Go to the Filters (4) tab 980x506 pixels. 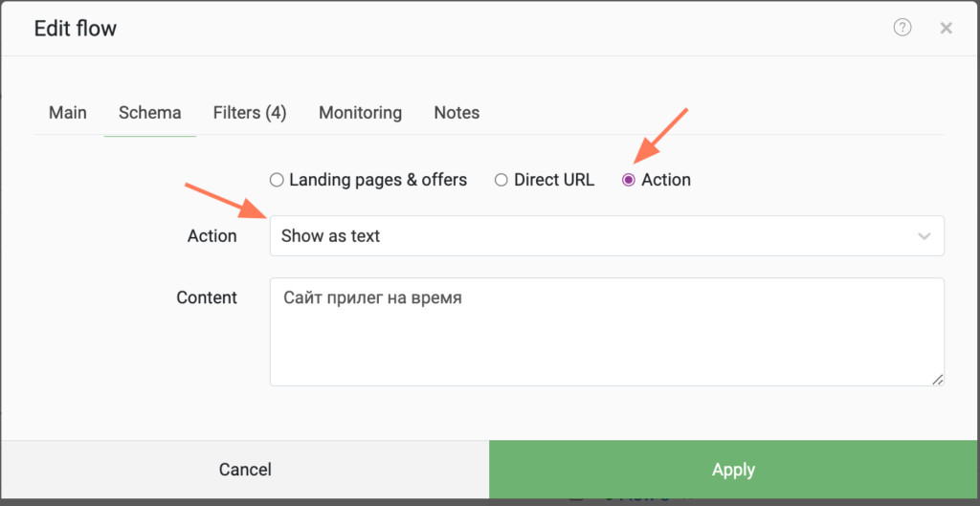250,113
